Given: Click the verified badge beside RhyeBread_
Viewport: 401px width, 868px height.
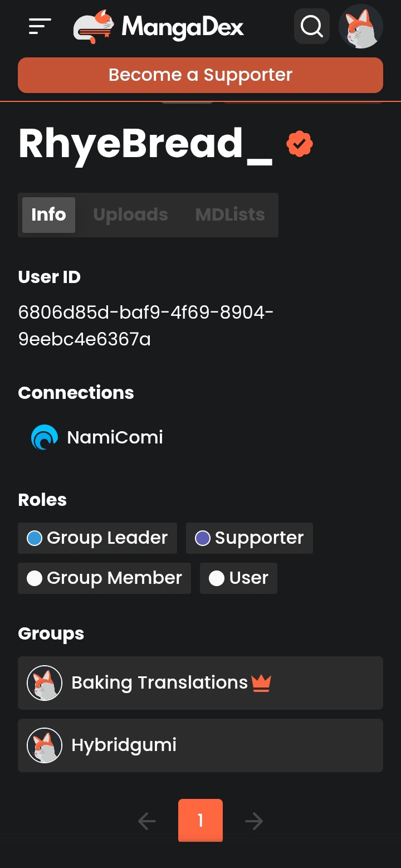Looking at the screenshot, I should [x=300, y=144].
